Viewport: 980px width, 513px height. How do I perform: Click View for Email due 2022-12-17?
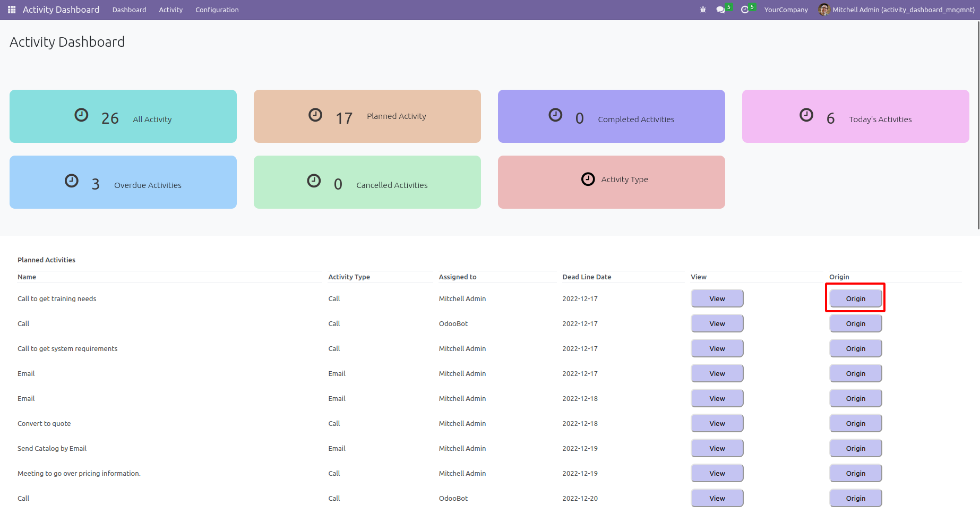coord(717,373)
